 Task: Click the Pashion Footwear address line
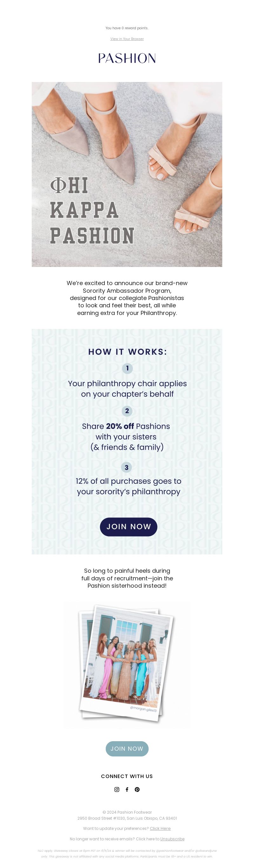tap(127, 818)
